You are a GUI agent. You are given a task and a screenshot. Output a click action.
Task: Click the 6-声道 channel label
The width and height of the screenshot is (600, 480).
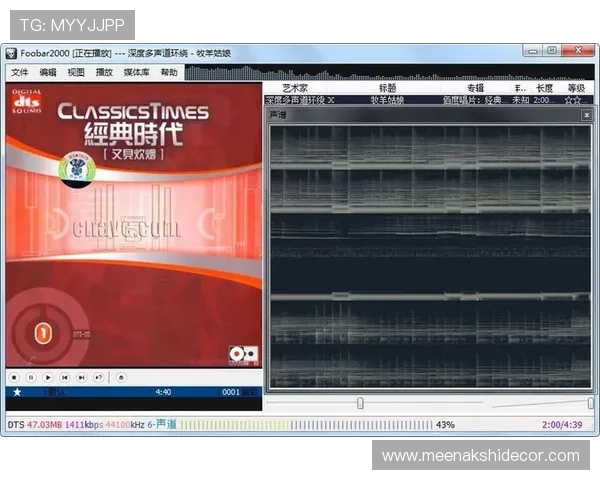(162, 424)
